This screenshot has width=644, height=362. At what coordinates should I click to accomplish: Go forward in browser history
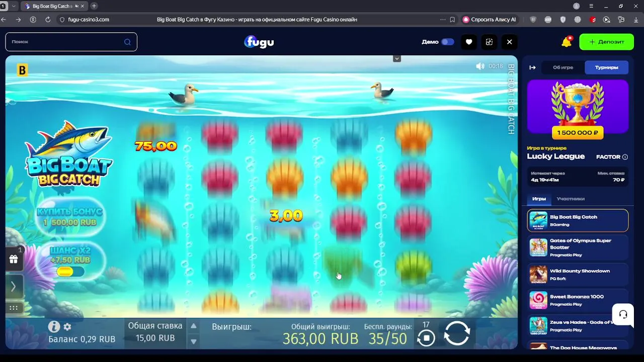[19, 20]
